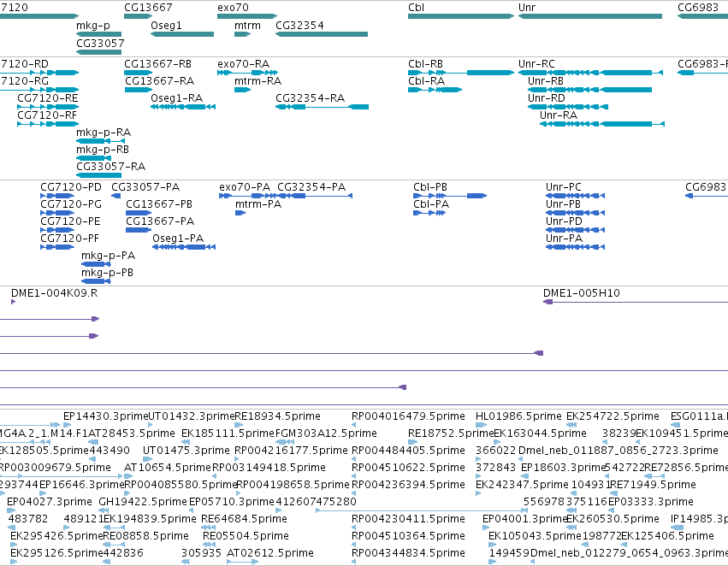Screen dimensions: 728x566
Task: Click EST label EK254722.5prime
Action: point(613,416)
